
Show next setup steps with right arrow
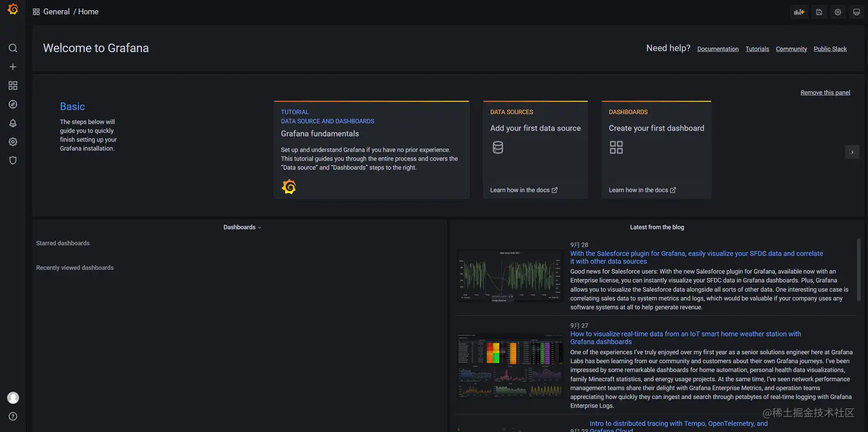(852, 152)
